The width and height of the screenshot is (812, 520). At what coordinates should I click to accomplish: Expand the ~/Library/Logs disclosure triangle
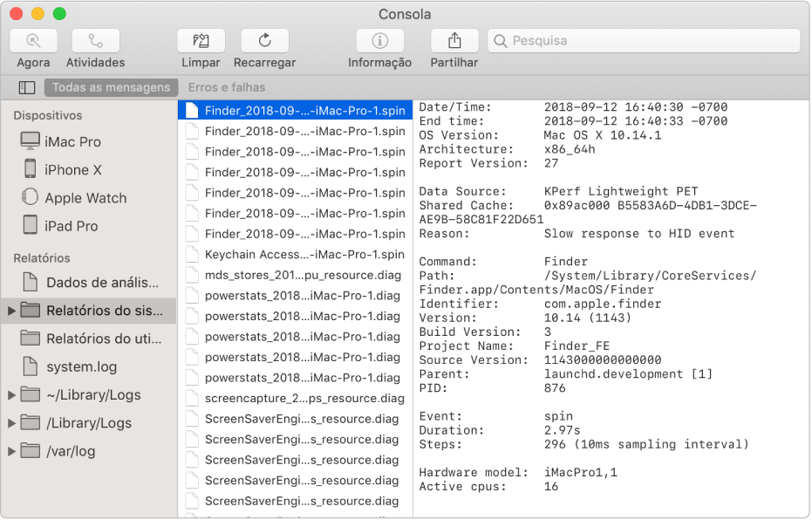tap(11, 395)
